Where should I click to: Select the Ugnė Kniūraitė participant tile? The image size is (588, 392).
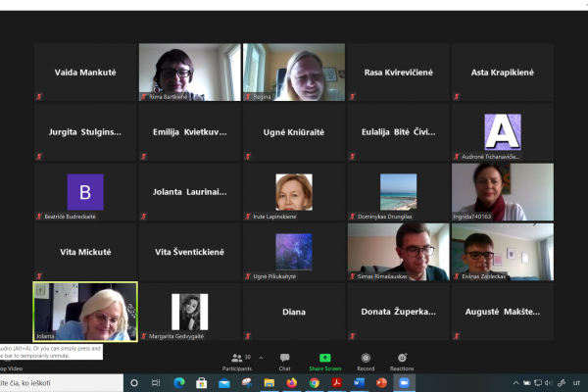[x=294, y=132]
